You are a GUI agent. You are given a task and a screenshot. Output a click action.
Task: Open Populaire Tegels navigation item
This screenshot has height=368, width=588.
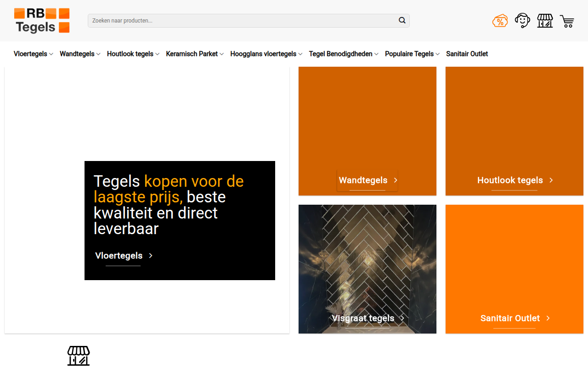[409, 54]
